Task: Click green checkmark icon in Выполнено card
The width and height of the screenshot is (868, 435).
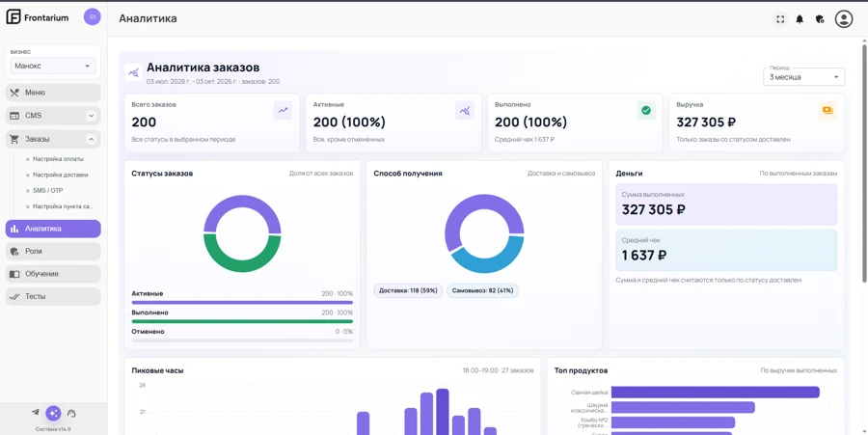Action: click(646, 110)
